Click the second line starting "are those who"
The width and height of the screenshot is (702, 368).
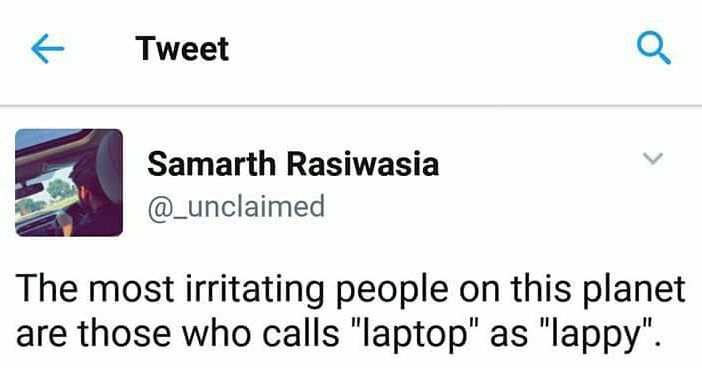pyautogui.click(x=338, y=335)
